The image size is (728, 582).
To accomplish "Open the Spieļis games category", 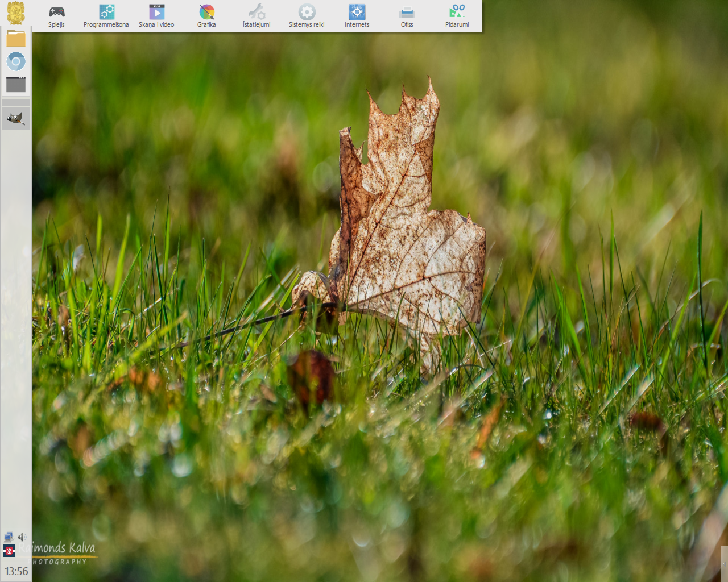I will 56,16.
